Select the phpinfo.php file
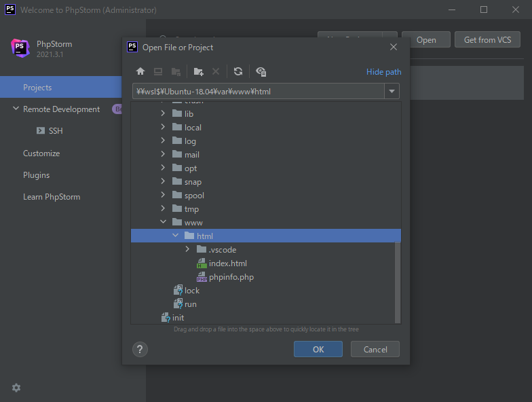Viewport: 532px width, 402px height. (231, 277)
